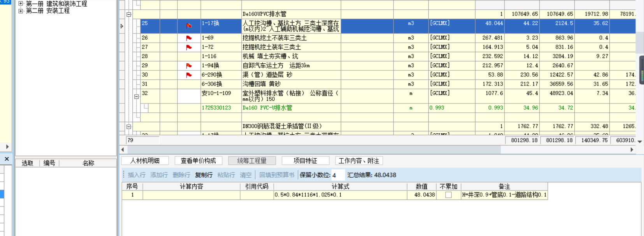Open the 查看单价构成 tab
This screenshot has height=236, width=644.
(x=198, y=161)
